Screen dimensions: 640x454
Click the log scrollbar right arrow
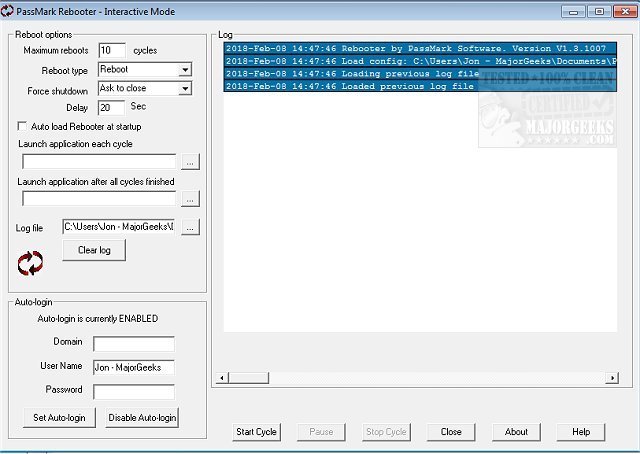[612, 378]
